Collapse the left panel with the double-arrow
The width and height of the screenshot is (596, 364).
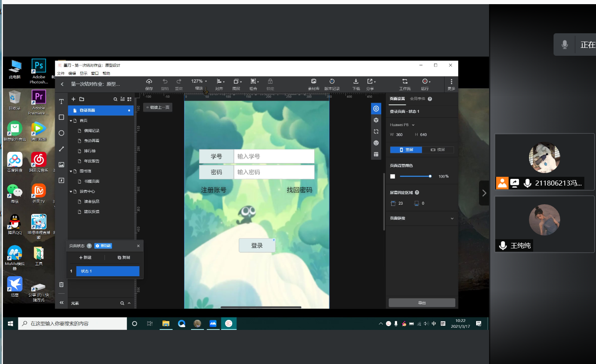click(x=62, y=303)
